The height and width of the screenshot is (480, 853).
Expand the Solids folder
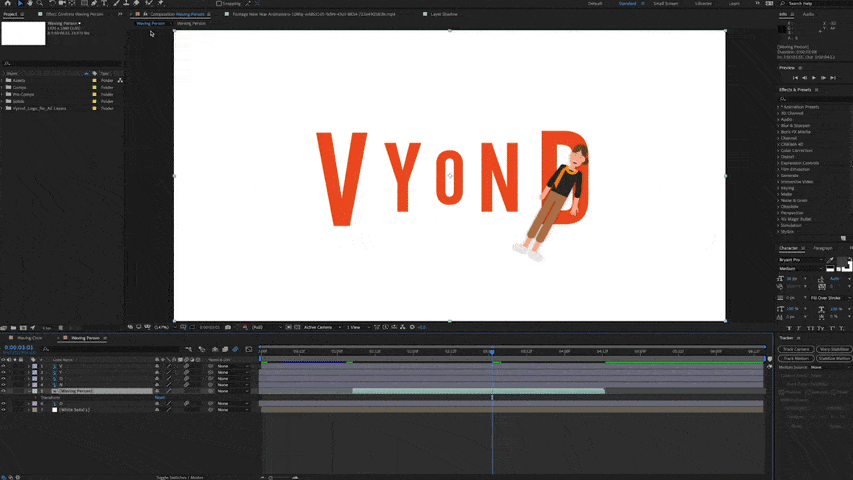(3, 101)
